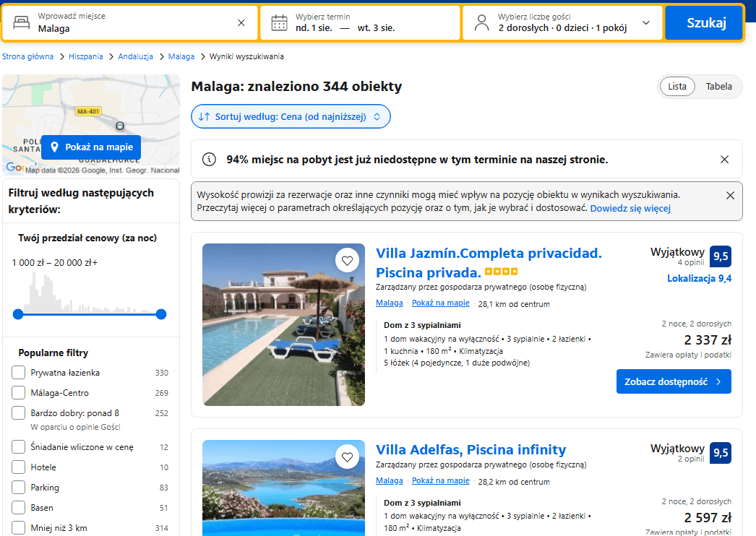Image resolution: width=756 pixels, height=536 pixels.
Task: Open the sort dropdown Cena (od najniższej)
Action: (291, 116)
